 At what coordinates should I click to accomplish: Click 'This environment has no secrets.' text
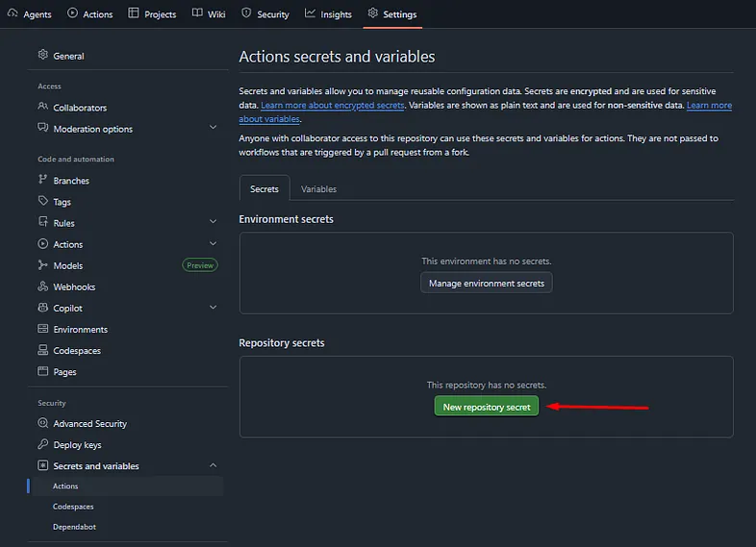pyautogui.click(x=487, y=261)
